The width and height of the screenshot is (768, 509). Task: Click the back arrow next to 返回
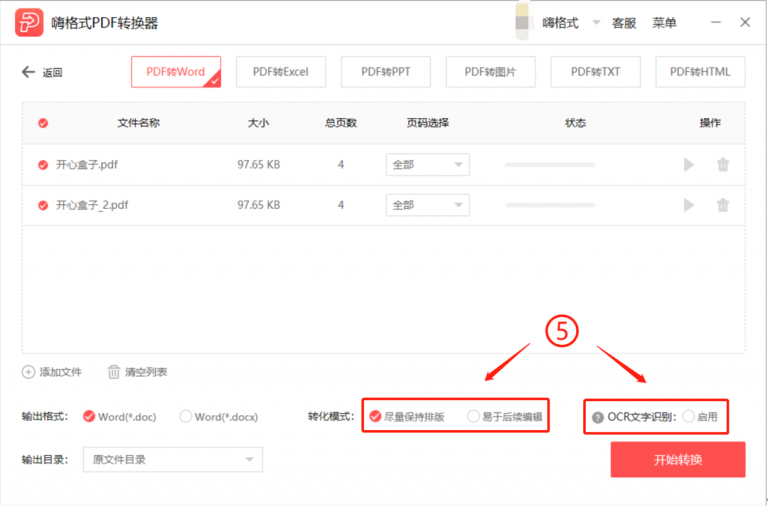28,72
